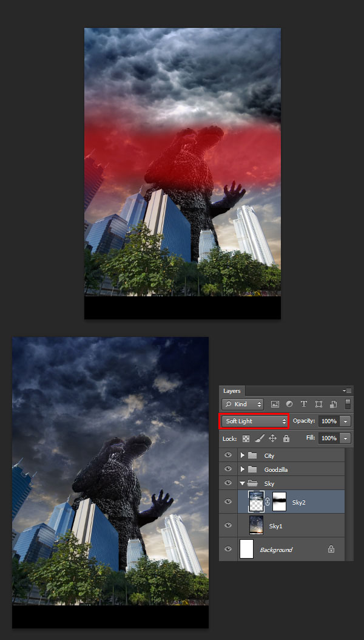The width and height of the screenshot is (364, 640).
Task: Click the Layers panel vertical scrollbar
Action: tap(349, 504)
